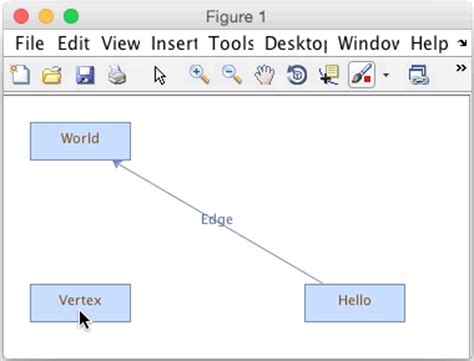The height and width of the screenshot is (361, 474).
Task: Create a new figure with toolbar icon
Action: pyautogui.click(x=20, y=75)
